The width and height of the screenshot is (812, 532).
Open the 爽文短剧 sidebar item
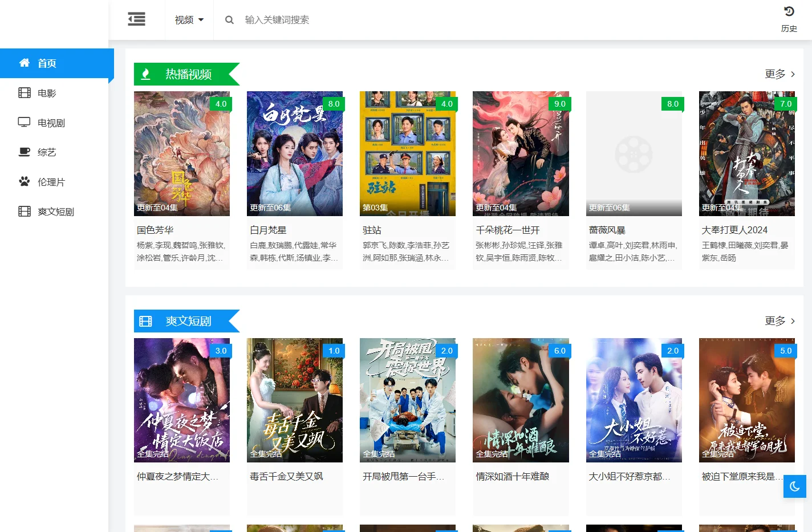(x=54, y=212)
